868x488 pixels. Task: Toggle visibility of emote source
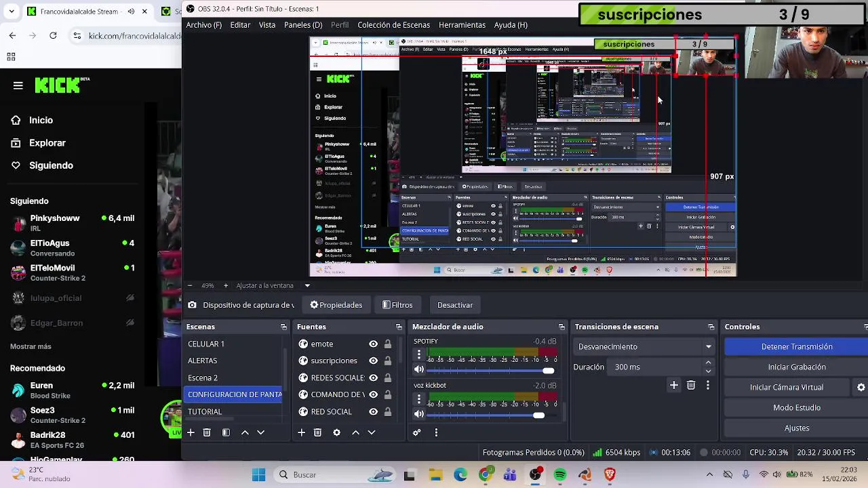point(373,344)
